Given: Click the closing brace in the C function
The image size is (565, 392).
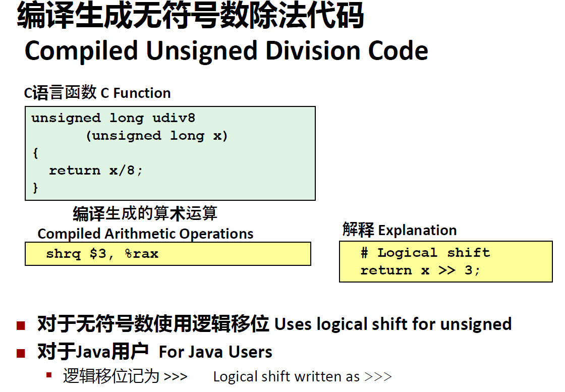Looking at the screenshot, I should 35,188.
